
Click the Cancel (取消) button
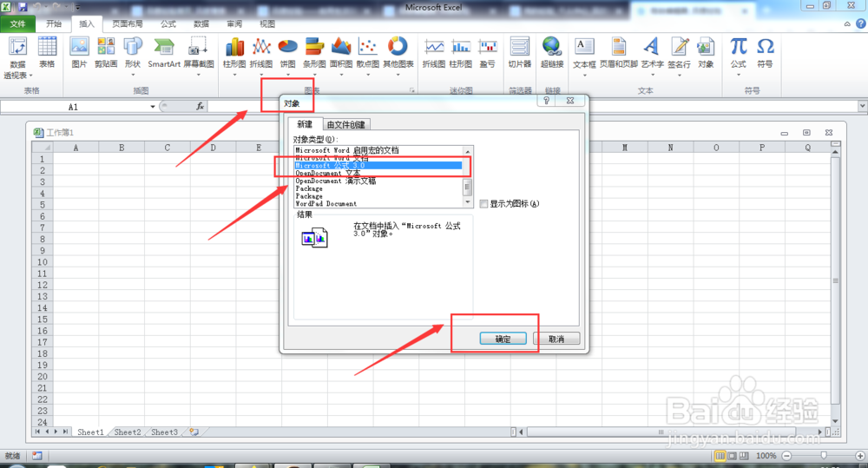point(556,339)
